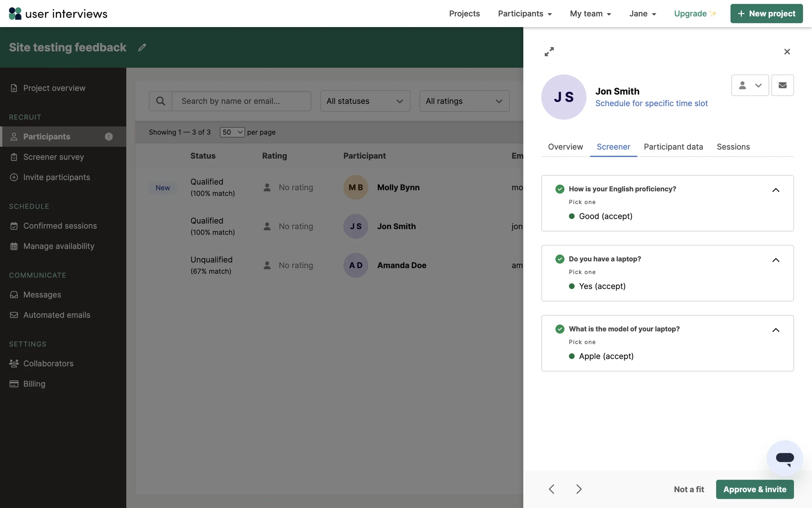Click the search by name field
Viewport: 812px width, 508px height.
coord(241,101)
